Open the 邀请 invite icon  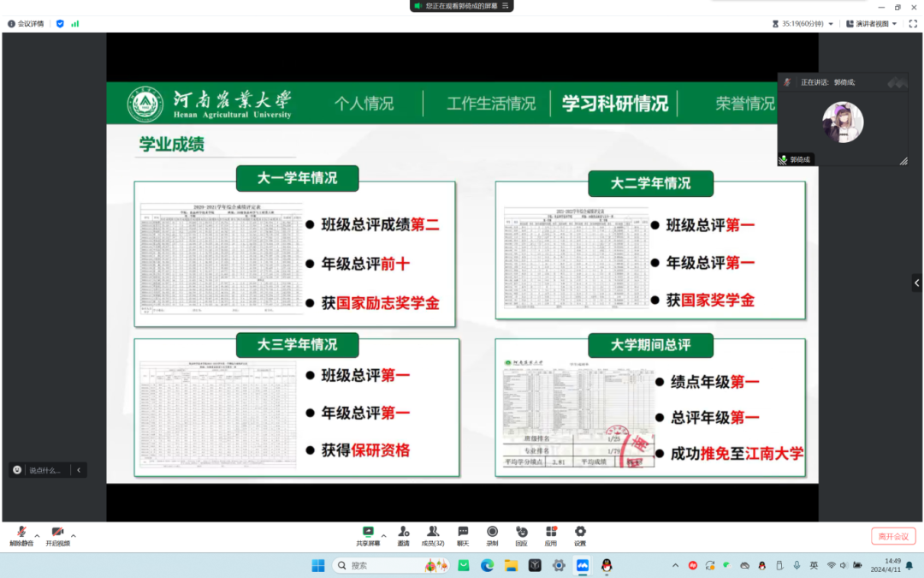point(403,532)
